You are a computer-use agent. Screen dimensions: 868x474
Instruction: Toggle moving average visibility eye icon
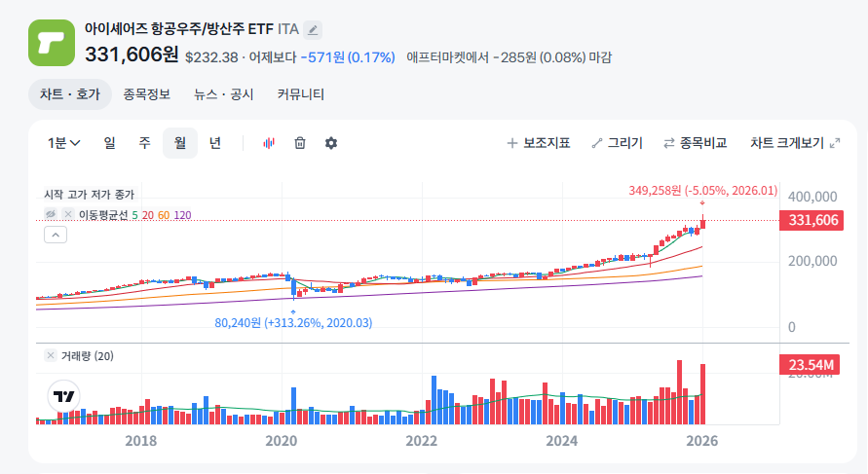click(51, 214)
